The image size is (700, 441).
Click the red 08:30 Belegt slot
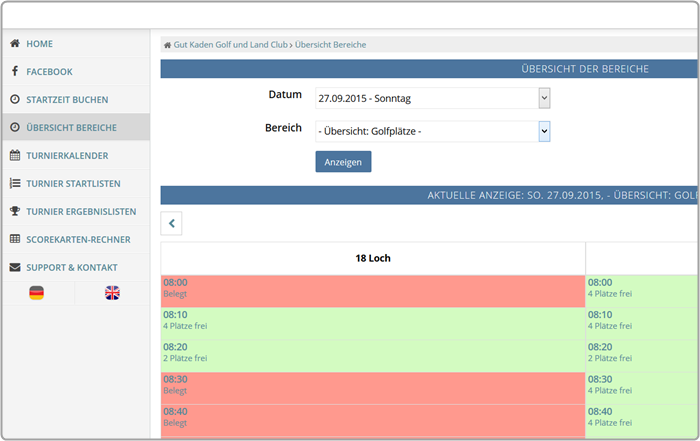[372, 385]
